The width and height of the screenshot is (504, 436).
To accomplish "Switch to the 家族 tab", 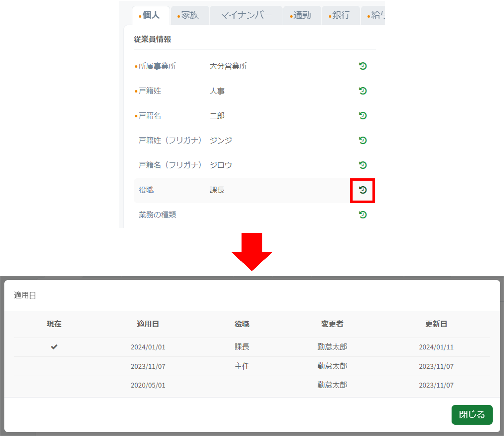I will [190, 15].
